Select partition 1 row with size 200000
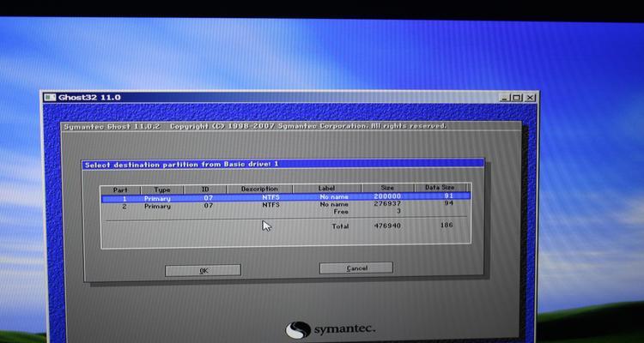Image resolution: width=644 pixels, height=343 pixels. pos(286,197)
